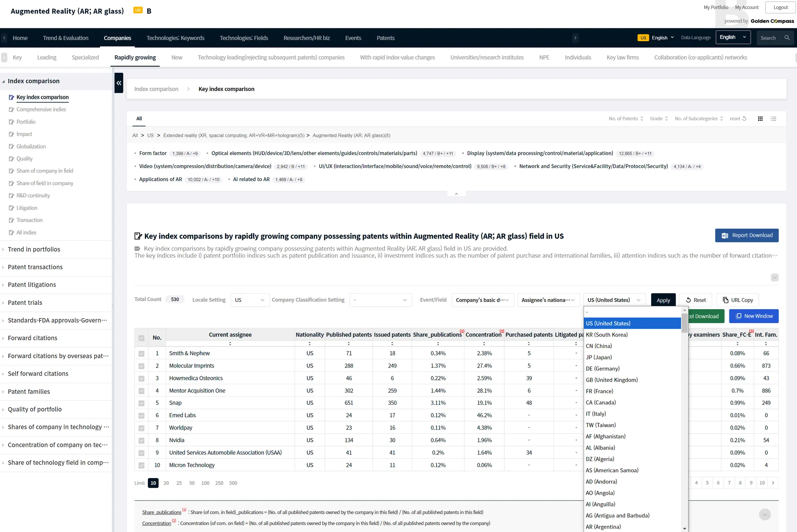Viewport: 797px width, 532px height.
Task: Open the Locale Setting dropdown
Action: [x=249, y=300]
